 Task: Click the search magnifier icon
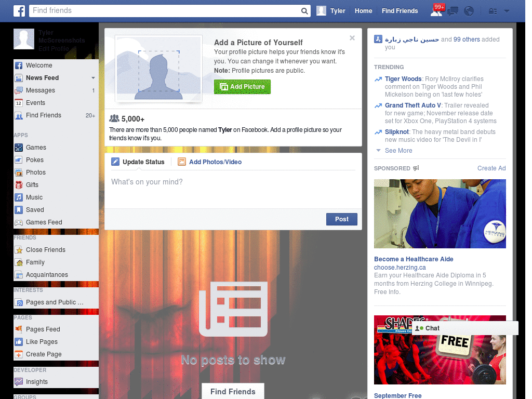click(x=304, y=11)
